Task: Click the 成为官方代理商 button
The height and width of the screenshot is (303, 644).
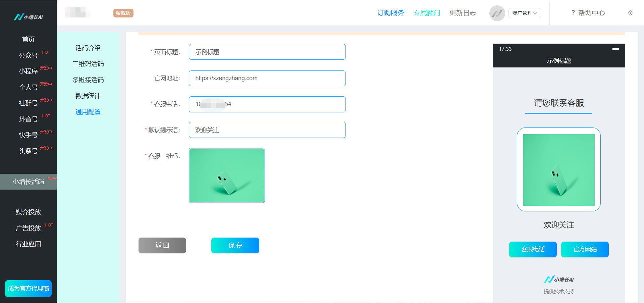Action: pyautogui.click(x=28, y=289)
